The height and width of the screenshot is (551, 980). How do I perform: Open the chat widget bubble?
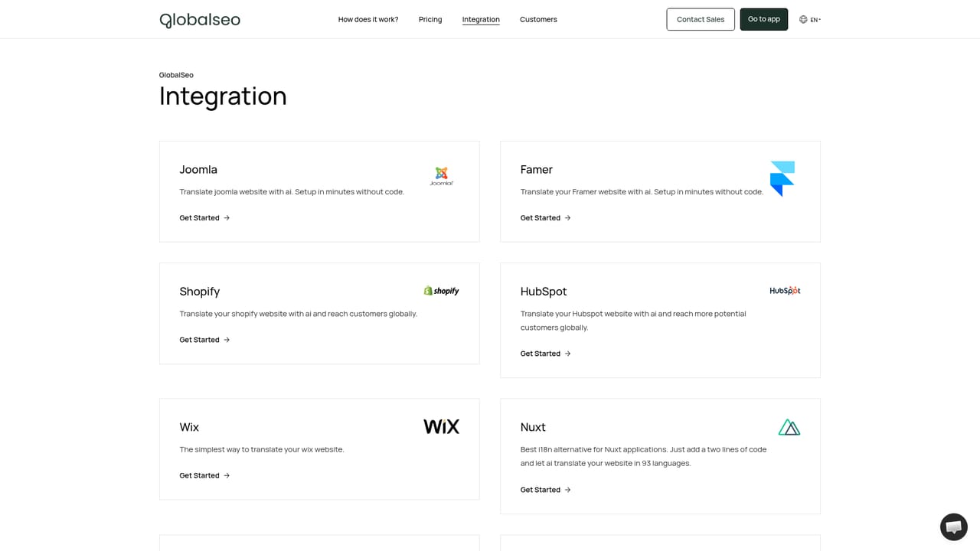tap(954, 527)
